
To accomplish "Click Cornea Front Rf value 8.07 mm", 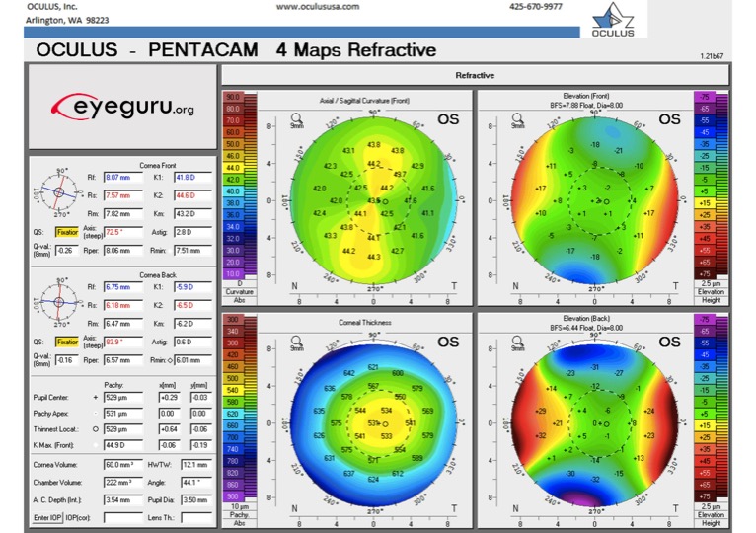I will 123,177.
